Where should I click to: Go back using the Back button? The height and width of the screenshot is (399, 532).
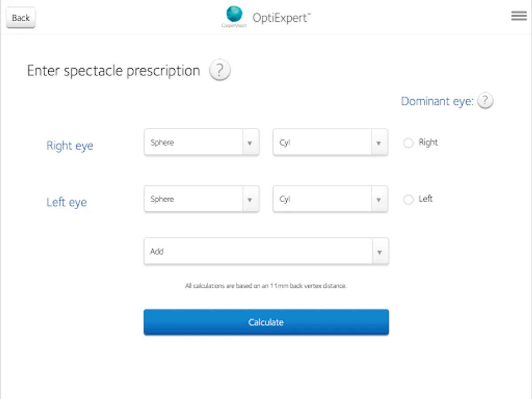point(21,18)
